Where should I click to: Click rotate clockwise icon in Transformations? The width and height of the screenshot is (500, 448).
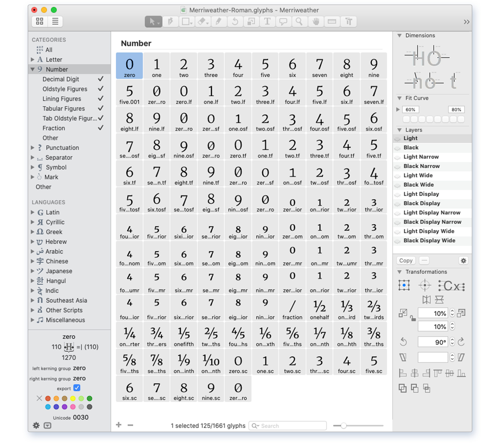point(461,342)
